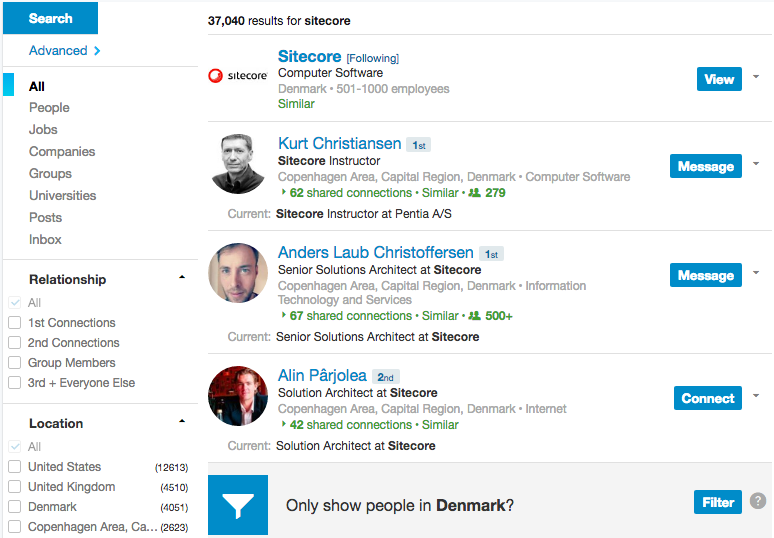The width and height of the screenshot is (774, 538).
Task: Tick the United States location filter
Action: 14,467
